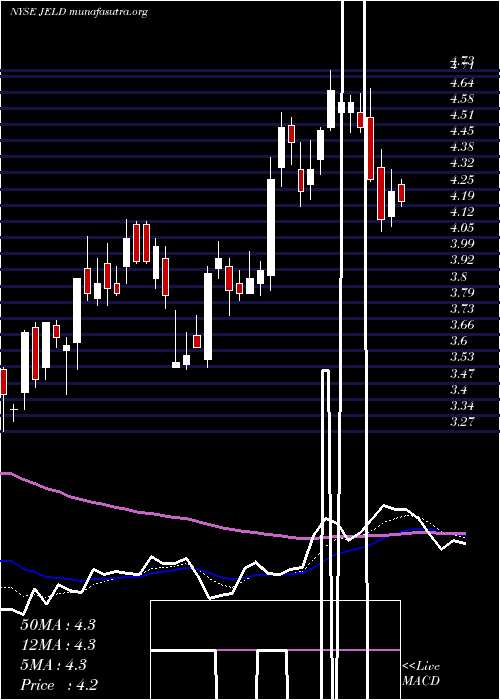The height and width of the screenshot is (700, 500).
Task: Select the 3.79 price axis label
Action: [462, 293]
